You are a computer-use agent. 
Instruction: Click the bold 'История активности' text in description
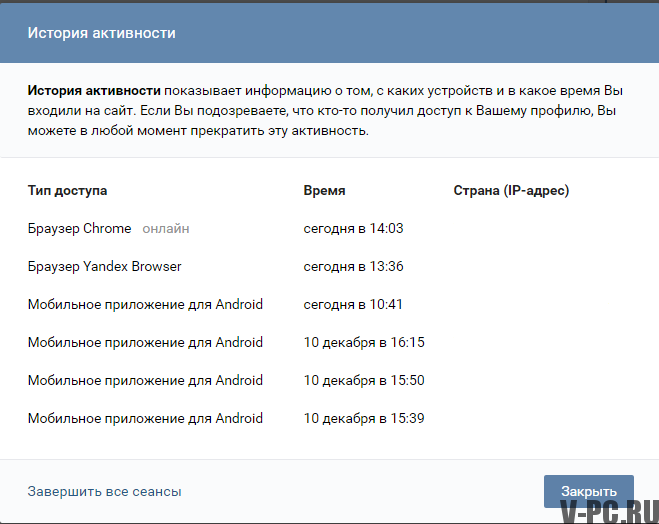(94, 90)
